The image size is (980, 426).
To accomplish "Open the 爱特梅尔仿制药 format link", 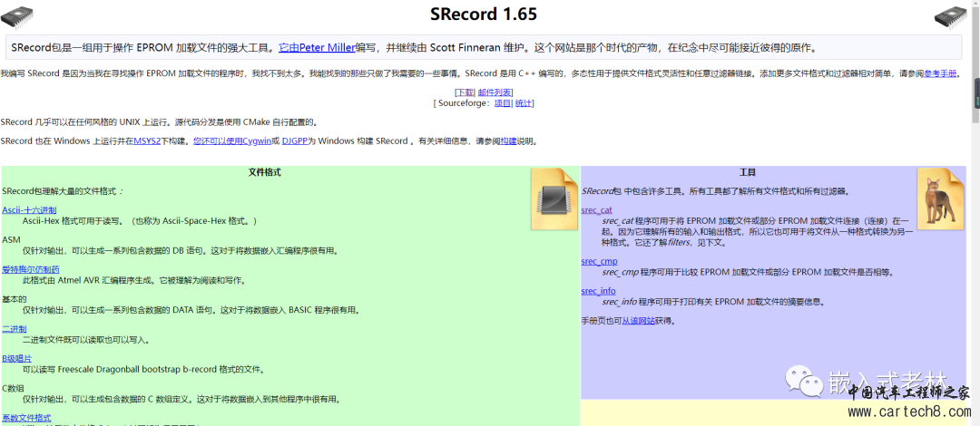I will (31, 269).
